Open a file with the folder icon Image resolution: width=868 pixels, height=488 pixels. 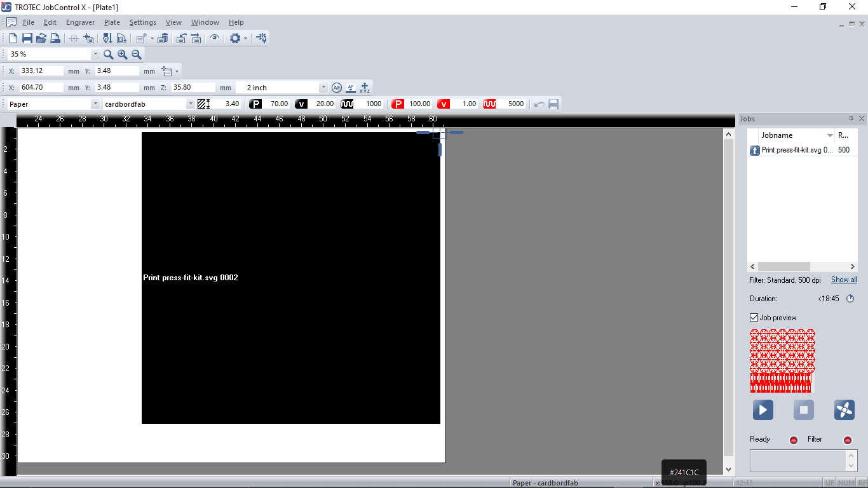41,38
